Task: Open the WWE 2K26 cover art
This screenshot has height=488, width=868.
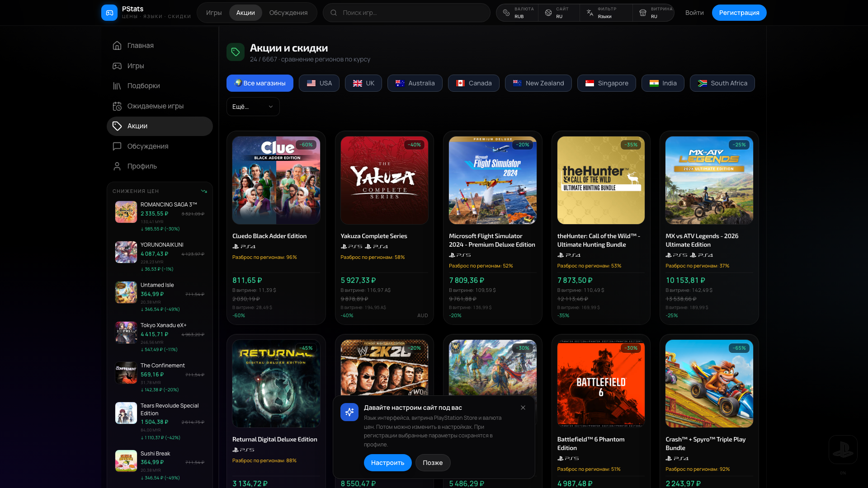Action: click(384, 368)
